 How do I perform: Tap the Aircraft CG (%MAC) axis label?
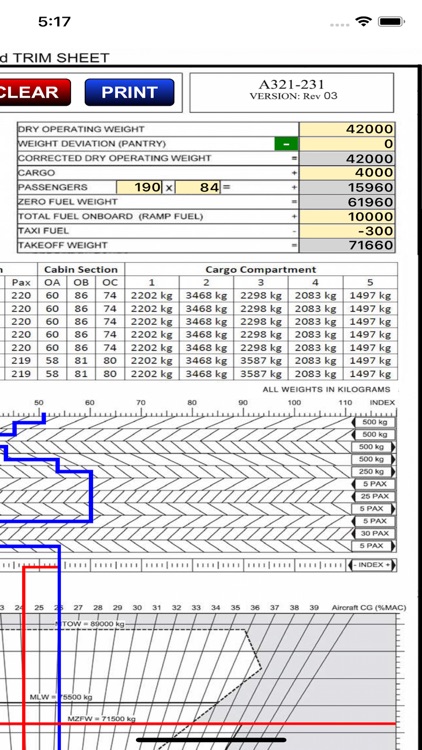click(369, 607)
